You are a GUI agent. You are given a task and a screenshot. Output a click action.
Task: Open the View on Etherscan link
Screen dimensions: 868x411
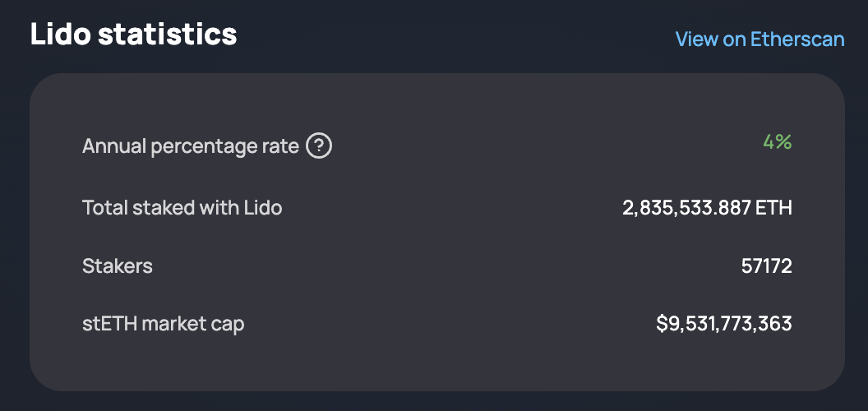tap(759, 39)
